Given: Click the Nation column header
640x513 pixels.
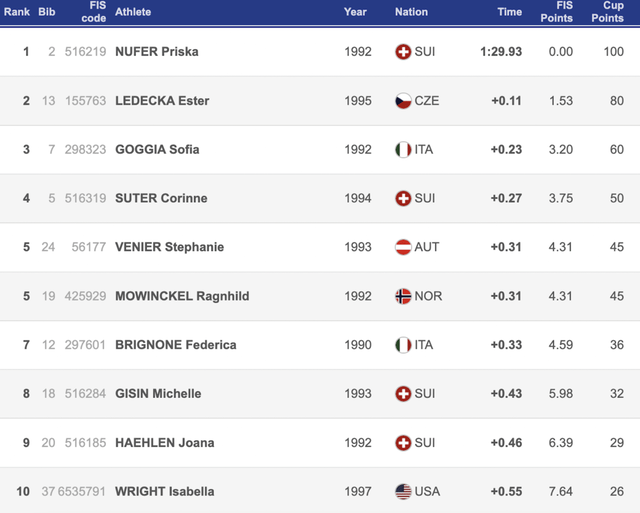Looking at the screenshot, I should [411, 12].
